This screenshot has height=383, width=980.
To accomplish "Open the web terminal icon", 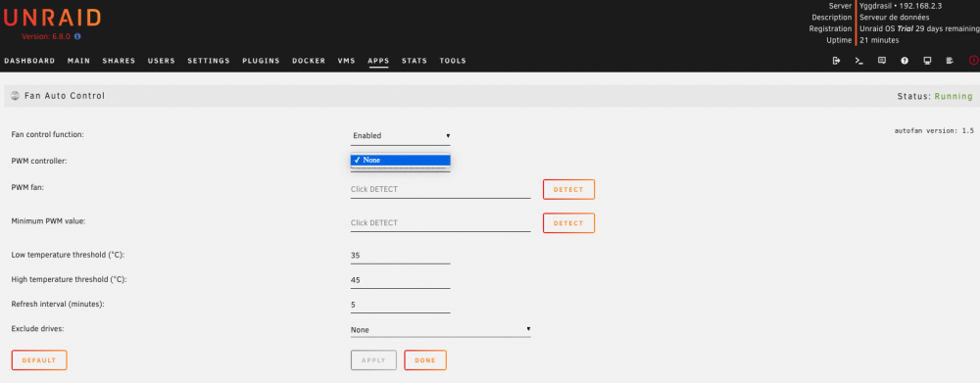I will click(859, 61).
